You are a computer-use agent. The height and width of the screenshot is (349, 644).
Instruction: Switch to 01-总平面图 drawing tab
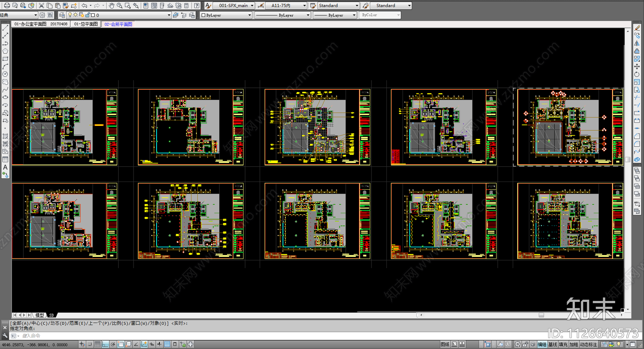pos(86,24)
